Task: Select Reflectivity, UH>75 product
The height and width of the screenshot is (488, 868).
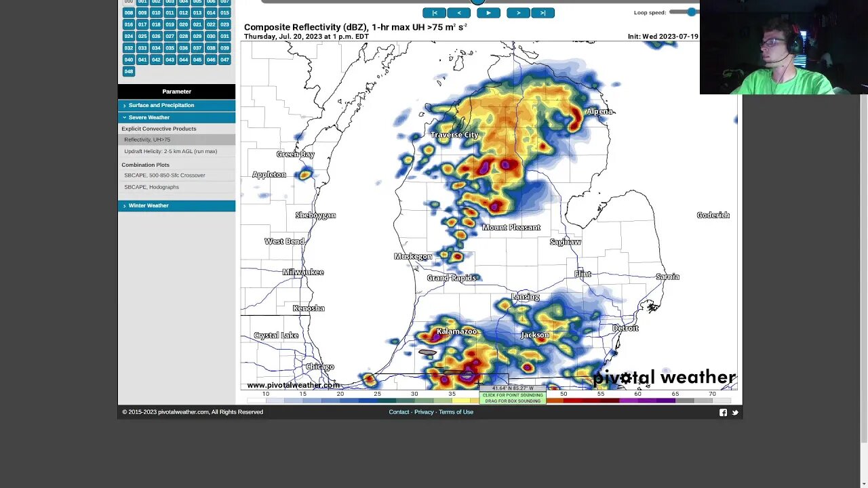Action: click(176, 140)
